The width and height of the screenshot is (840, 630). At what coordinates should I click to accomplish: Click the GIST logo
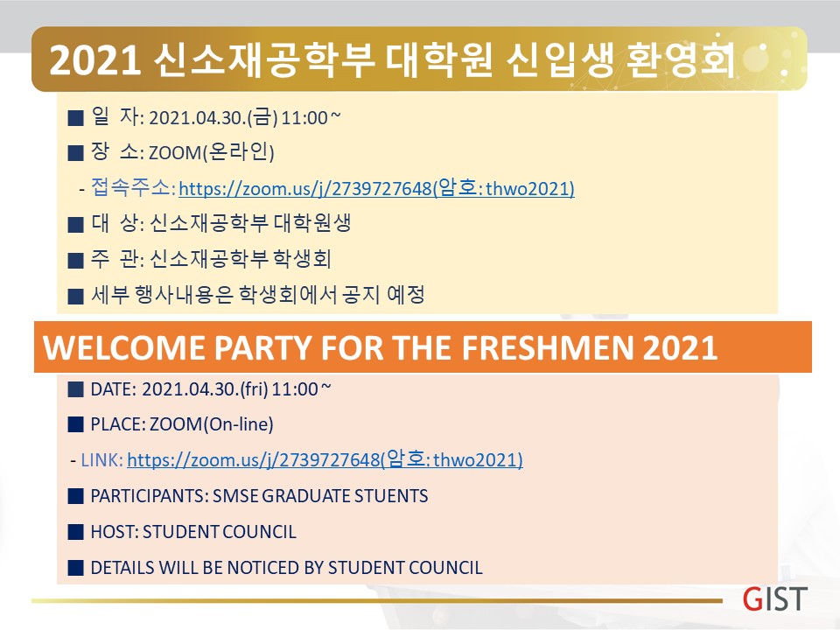pos(774,599)
